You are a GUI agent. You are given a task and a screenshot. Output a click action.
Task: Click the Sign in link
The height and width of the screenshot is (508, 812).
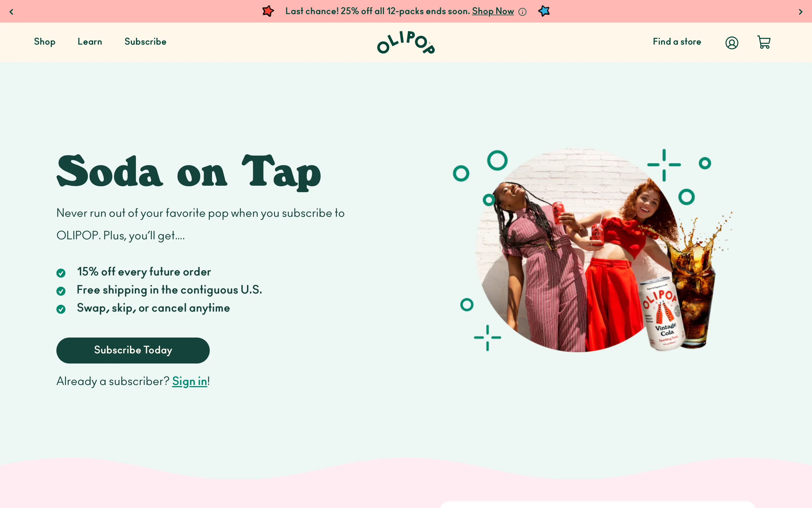(189, 381)
